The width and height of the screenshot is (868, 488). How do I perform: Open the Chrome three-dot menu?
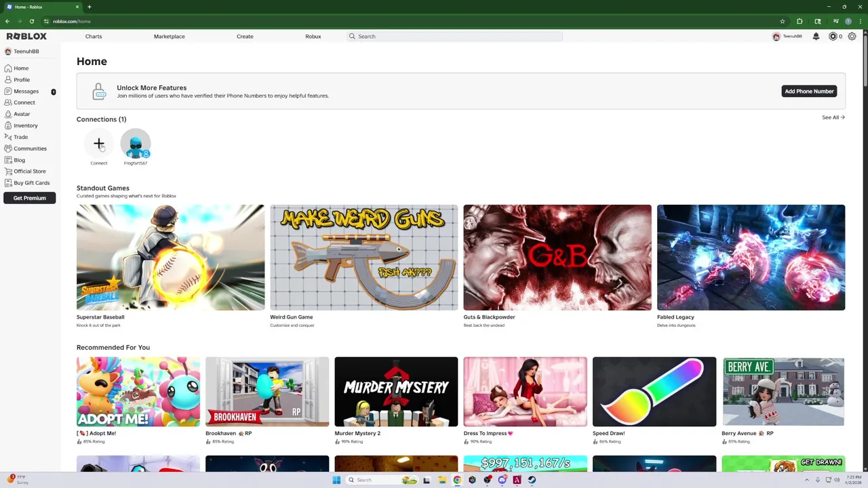(x=859, y=22)
